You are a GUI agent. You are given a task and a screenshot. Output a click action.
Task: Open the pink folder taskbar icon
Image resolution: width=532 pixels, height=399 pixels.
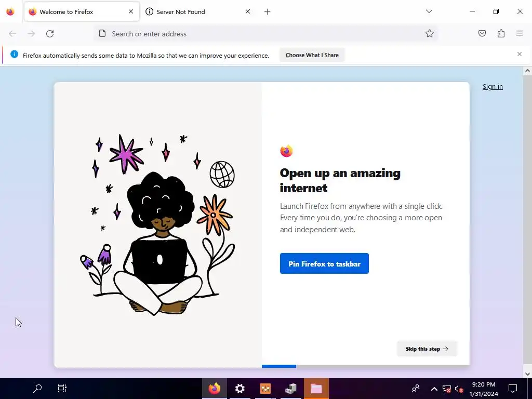pyautogui.click(x=316, y=388)
